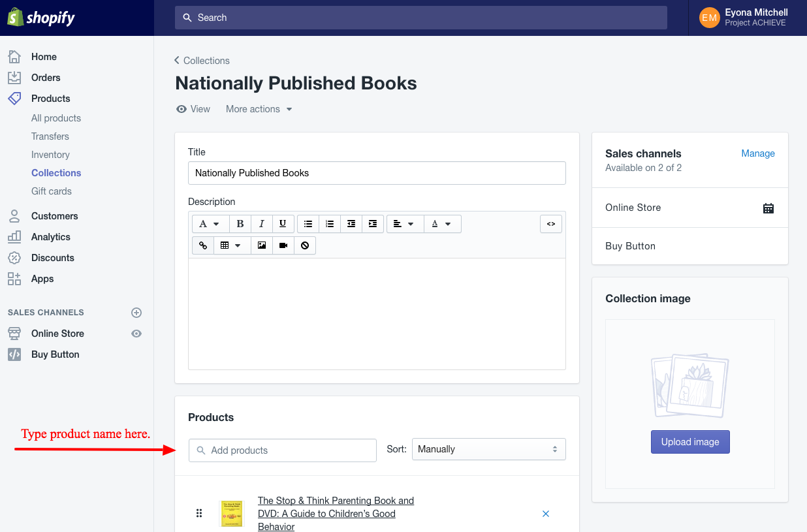Open the Sort Manually dropdown
The height and width of the screenshot is (532, 807).
point(489,449)
